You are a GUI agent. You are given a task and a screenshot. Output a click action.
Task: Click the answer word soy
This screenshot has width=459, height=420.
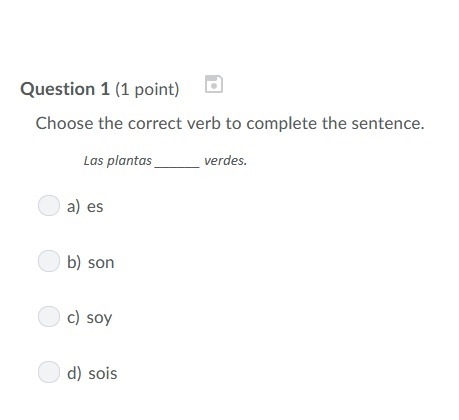[x=99, y=318]
